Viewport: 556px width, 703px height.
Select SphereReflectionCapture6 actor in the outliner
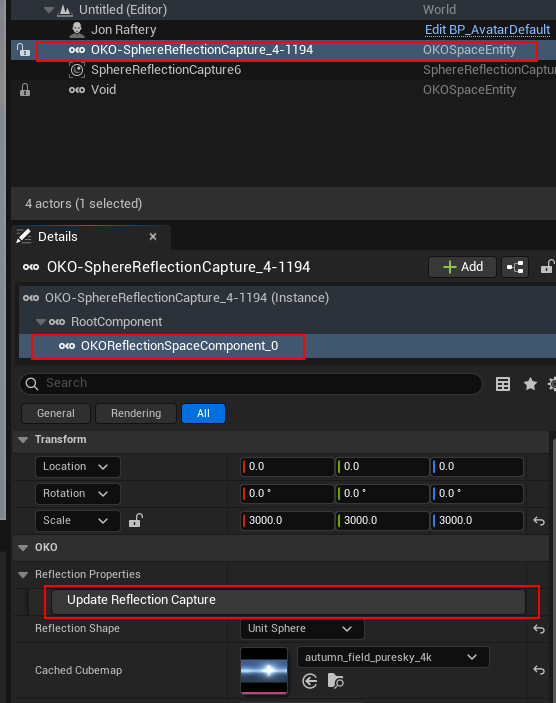click(283, 70)
